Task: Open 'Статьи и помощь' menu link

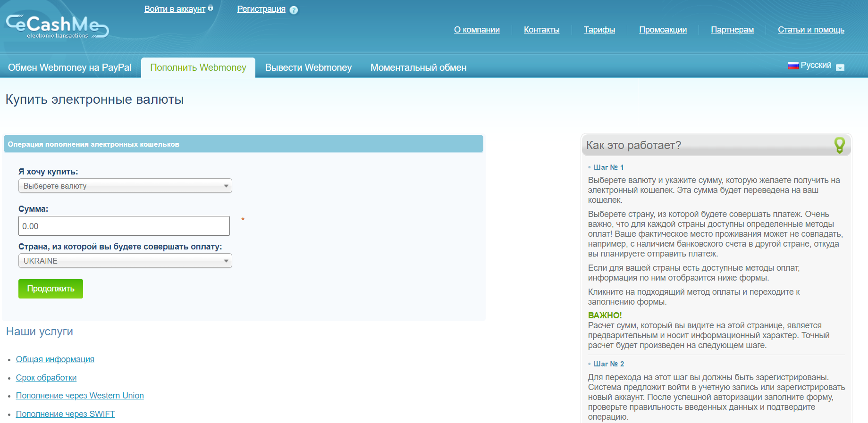Action: click(x=811, y=30)
